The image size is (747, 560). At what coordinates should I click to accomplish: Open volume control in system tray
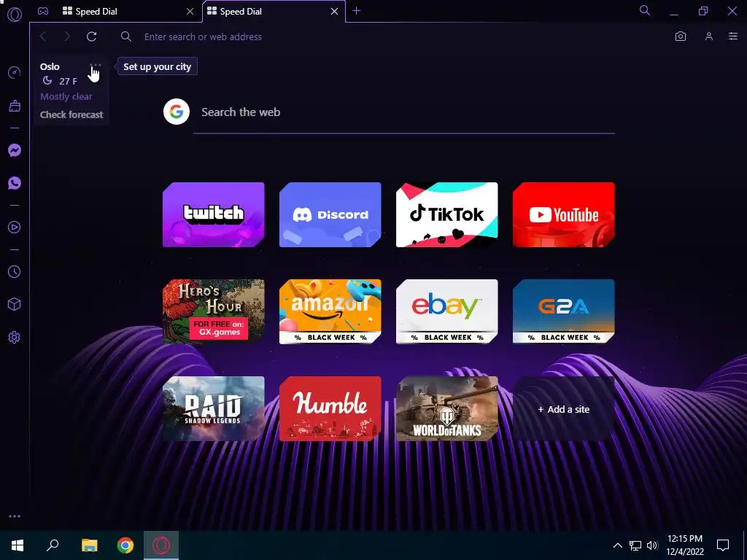pos(652,545)
